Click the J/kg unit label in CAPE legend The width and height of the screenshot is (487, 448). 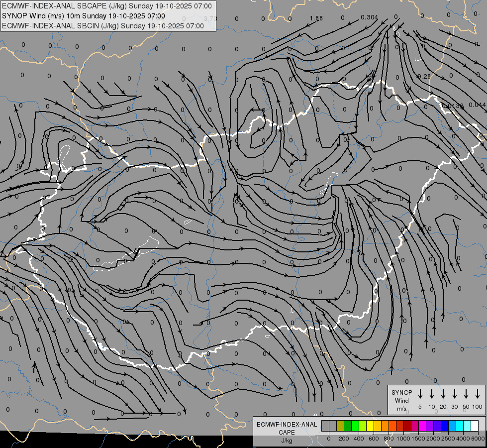pyautogui.click(x=287, y=441)
